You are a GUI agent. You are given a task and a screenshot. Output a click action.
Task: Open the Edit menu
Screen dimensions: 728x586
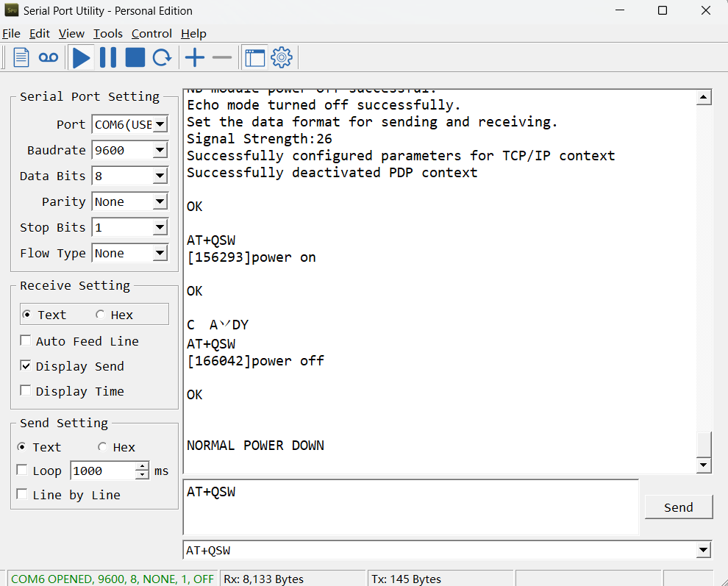click(40, 33)
